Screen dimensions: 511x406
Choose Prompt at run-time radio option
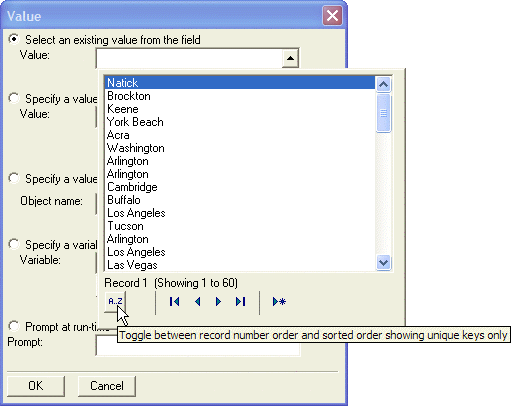[x=14, y=326]
